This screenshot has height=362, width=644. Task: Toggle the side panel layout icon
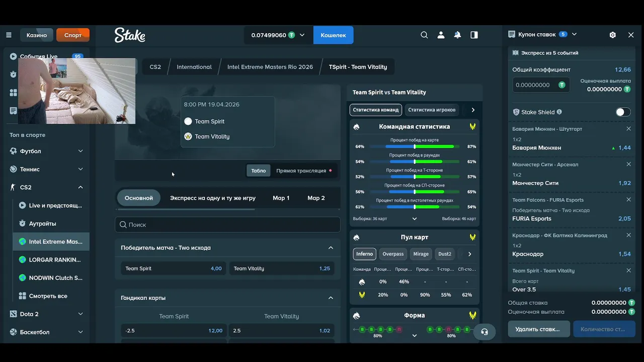click(474, 35)
